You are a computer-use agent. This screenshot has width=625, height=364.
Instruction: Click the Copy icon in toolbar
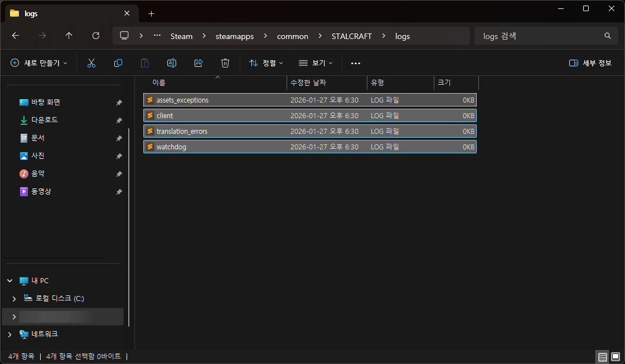pyautogui.click(x=118, y=63)
